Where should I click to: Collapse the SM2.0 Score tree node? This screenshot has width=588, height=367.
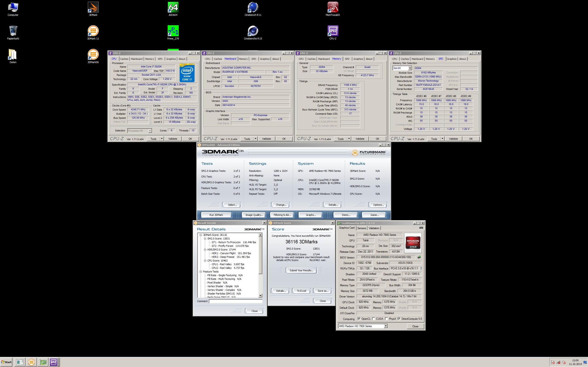click(205, 239)
